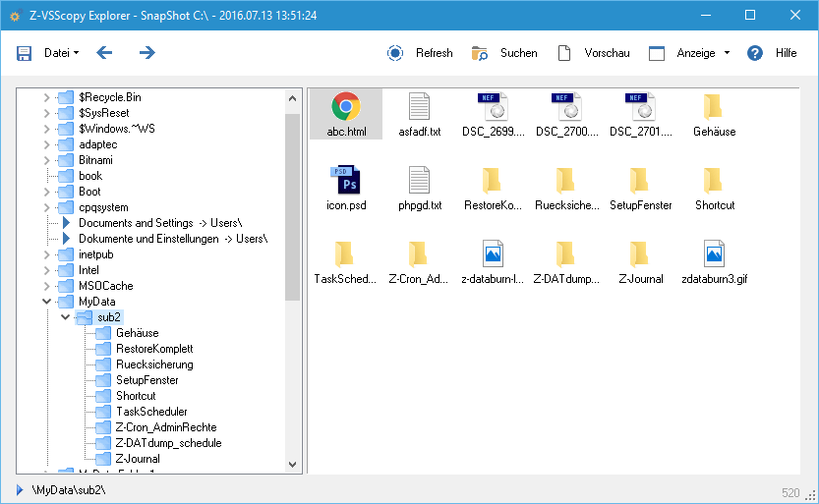The image size is (819, 504).
Task: Go forward with the right arrow
Action: (147, 52)
